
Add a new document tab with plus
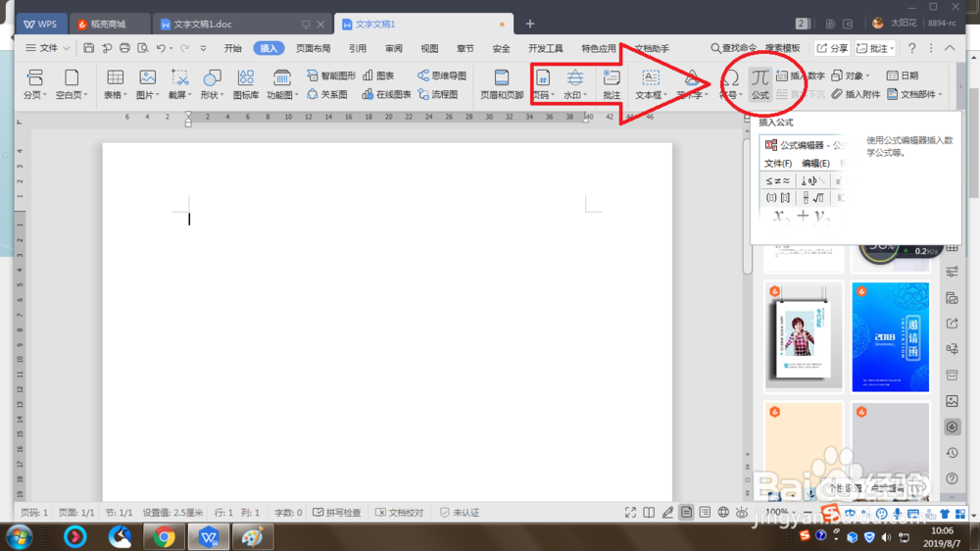[x=530, y=24]
